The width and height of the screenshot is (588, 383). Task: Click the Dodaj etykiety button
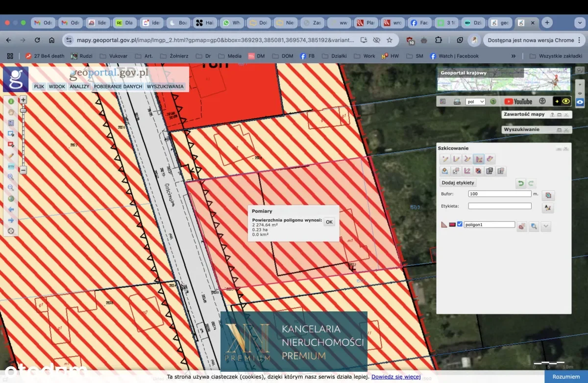(458, 182)
